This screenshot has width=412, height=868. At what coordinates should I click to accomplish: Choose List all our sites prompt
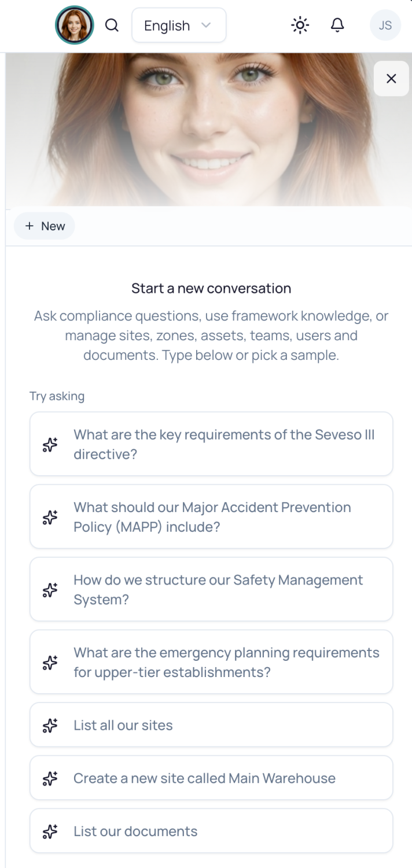click(x=211, y=725)
